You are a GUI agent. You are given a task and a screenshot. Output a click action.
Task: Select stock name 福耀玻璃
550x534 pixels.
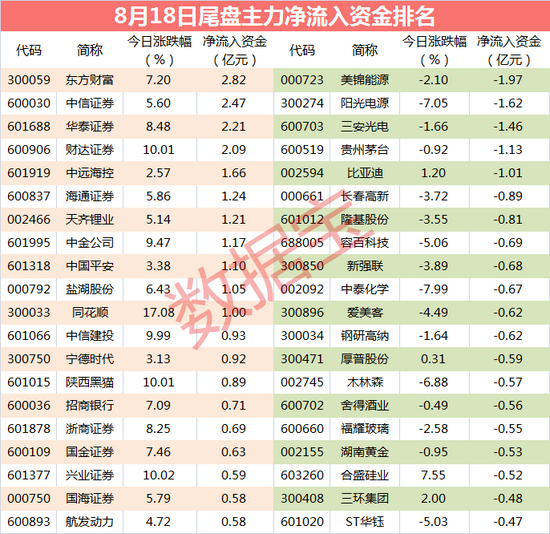click(365, 429)
